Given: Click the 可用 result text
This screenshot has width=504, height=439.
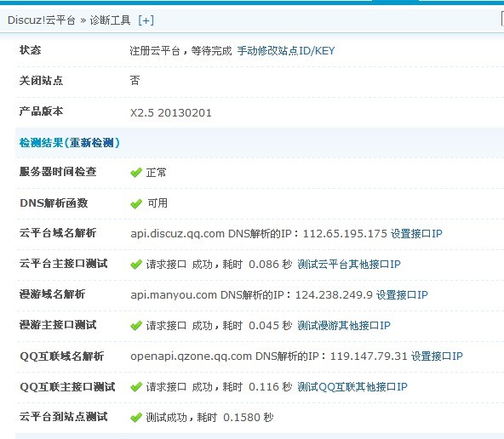Looking at the screenshot, I should click(x=157, y=203).
